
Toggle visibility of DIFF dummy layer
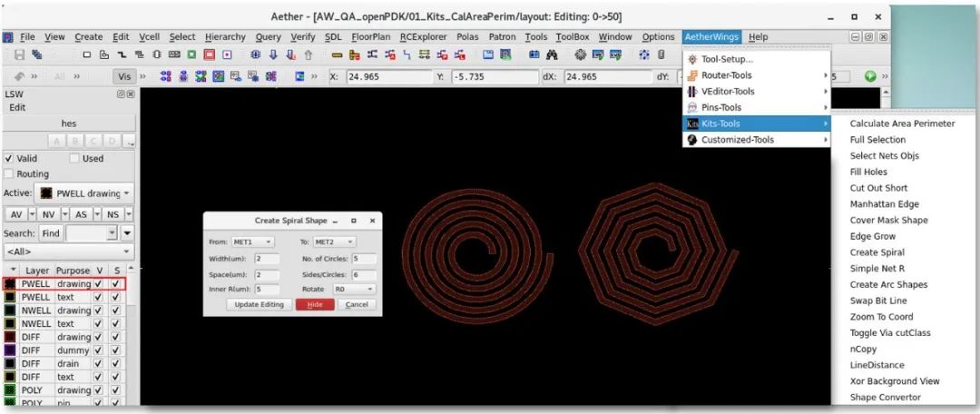[98, 350]
